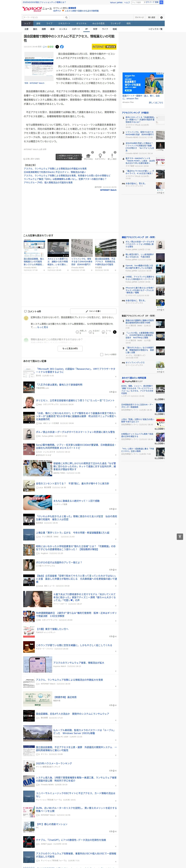Open the 速報 navigation tab

pos(38,24)
